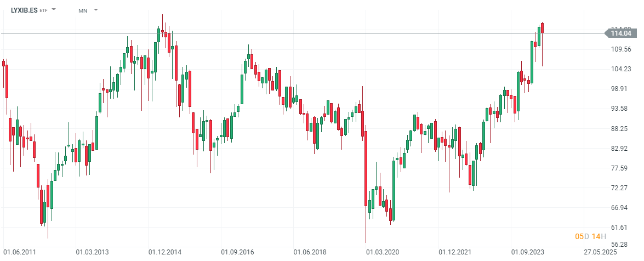Click the 01.09.2016 date on time axis

237,252
